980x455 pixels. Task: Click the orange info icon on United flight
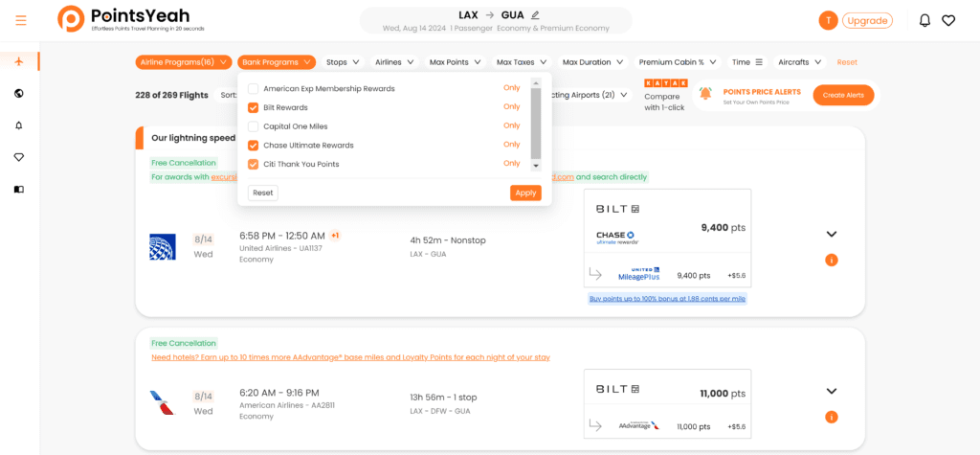pyautogui.click(x=831, y=260)
